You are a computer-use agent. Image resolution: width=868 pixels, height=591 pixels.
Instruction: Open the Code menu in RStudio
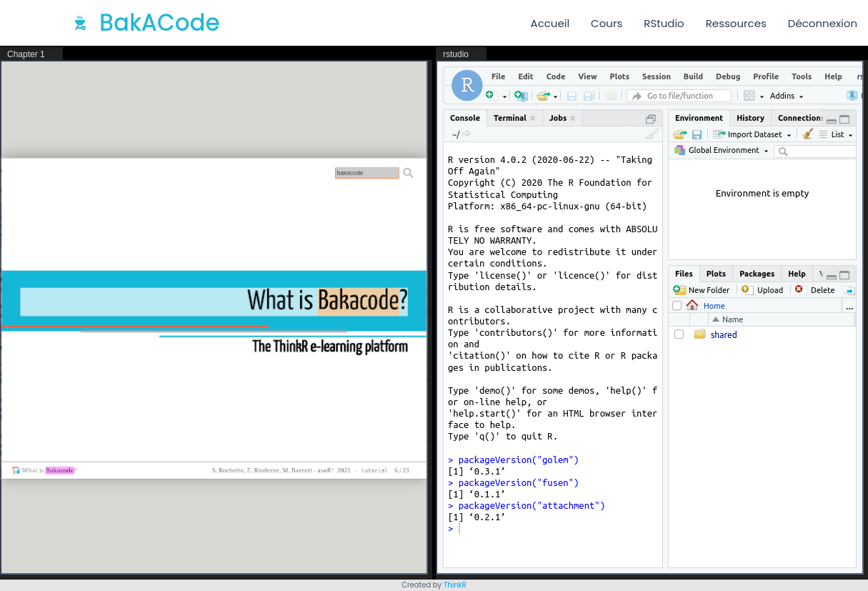556,76
